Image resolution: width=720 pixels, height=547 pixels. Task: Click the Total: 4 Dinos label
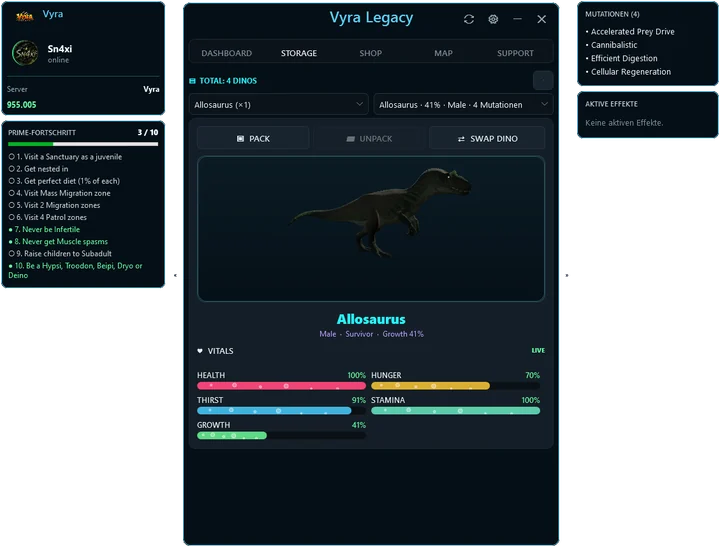[228, 81]
